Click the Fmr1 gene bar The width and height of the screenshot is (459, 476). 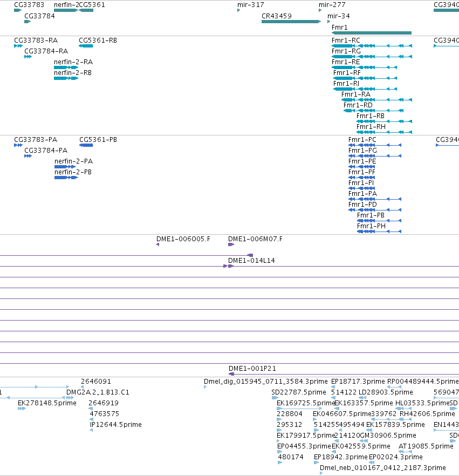[x=372, y=33]
